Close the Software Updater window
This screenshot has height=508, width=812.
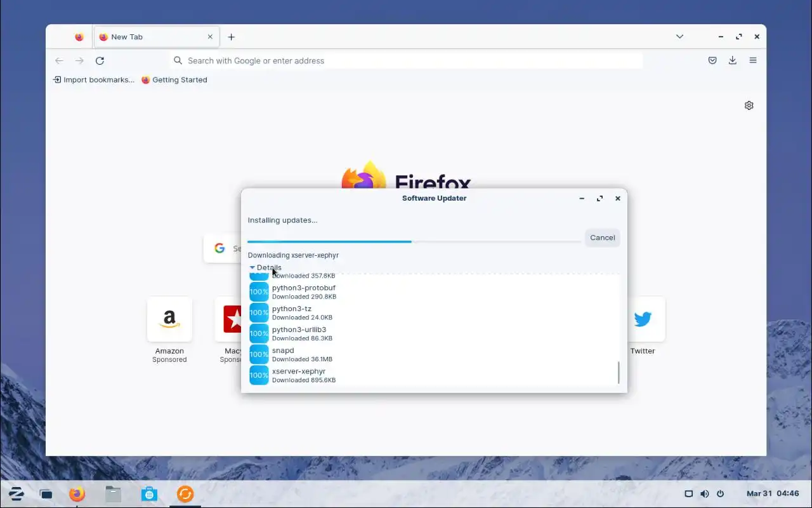[617, 198]
